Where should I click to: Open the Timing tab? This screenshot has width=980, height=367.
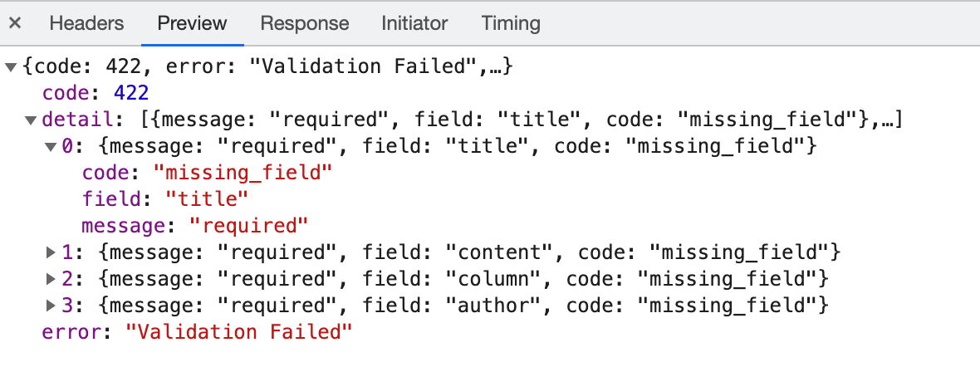(x=511, y=23)
